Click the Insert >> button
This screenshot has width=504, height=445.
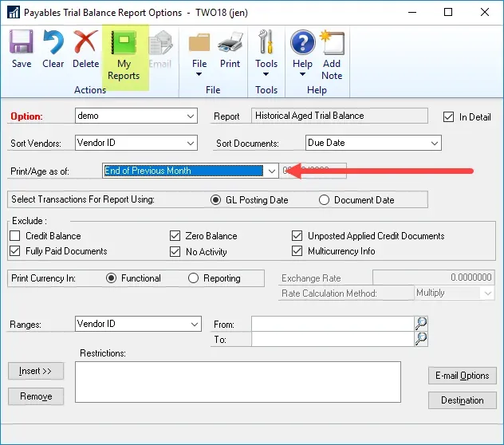(35, 371)
